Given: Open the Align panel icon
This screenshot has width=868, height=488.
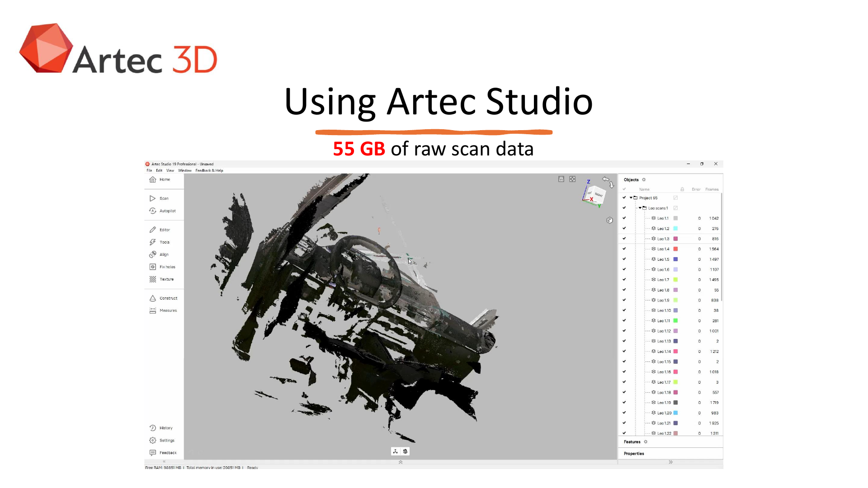Looking at the screenshot, I should [x=153, y=254].
